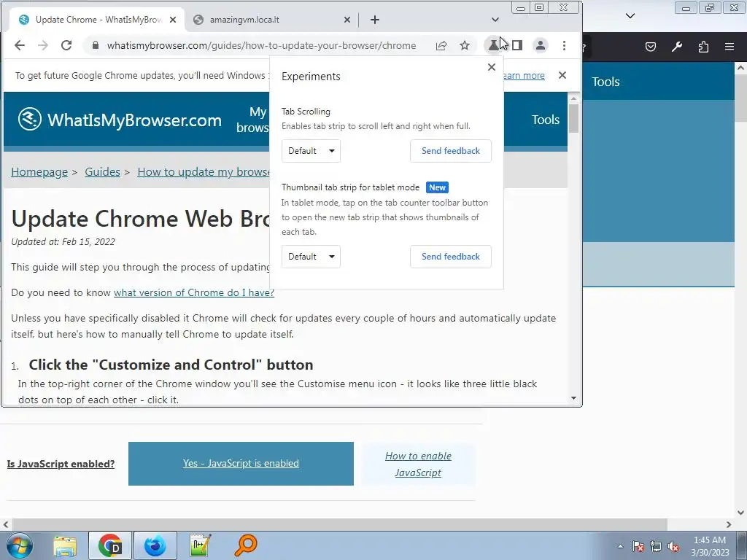Close the Update Chrome tab

pos(173,20)
